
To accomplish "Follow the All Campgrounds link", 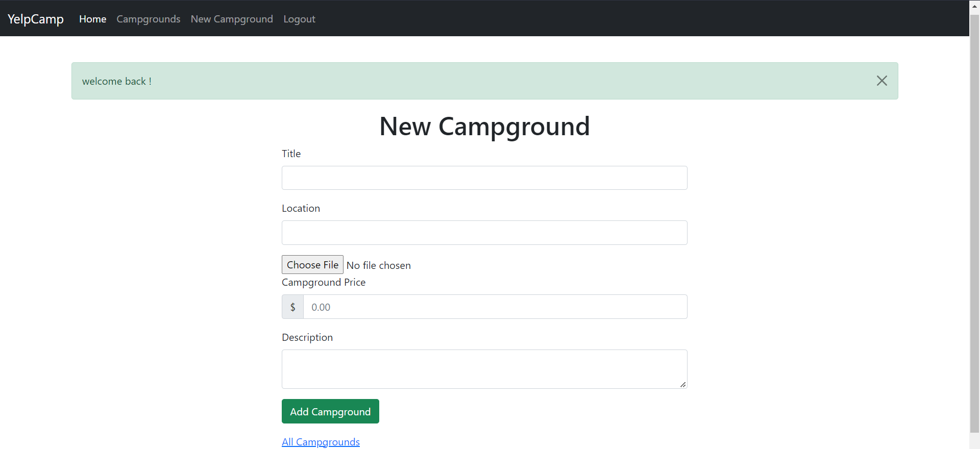I will coord(321,442).
